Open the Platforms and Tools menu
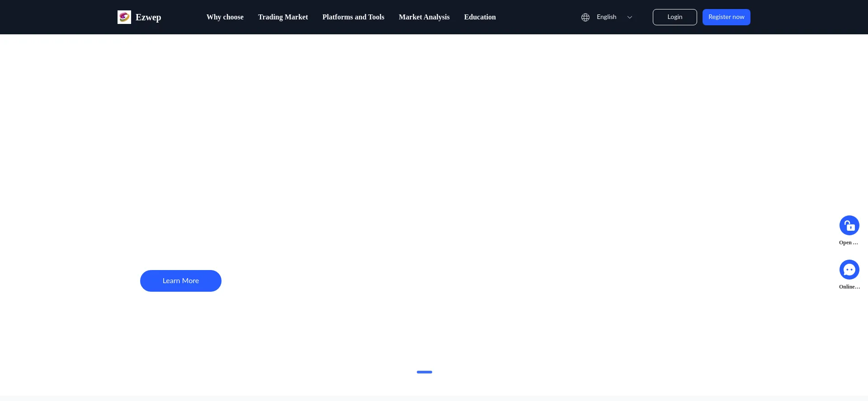 [x=354, y=17]
